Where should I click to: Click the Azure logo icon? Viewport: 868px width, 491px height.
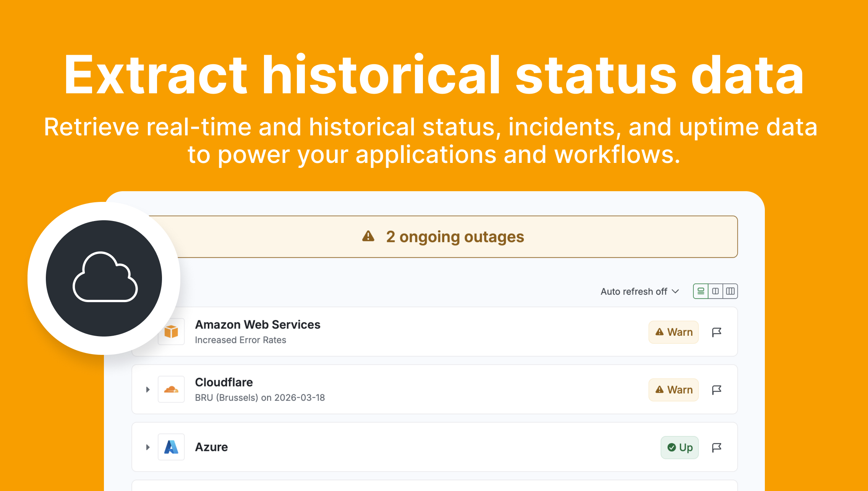click(171, 447)
